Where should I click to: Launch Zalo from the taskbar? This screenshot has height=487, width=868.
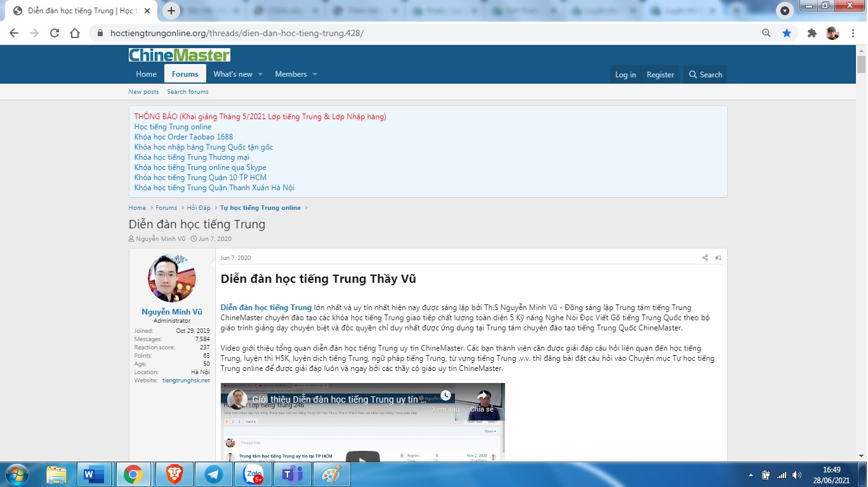pos(253,474)
